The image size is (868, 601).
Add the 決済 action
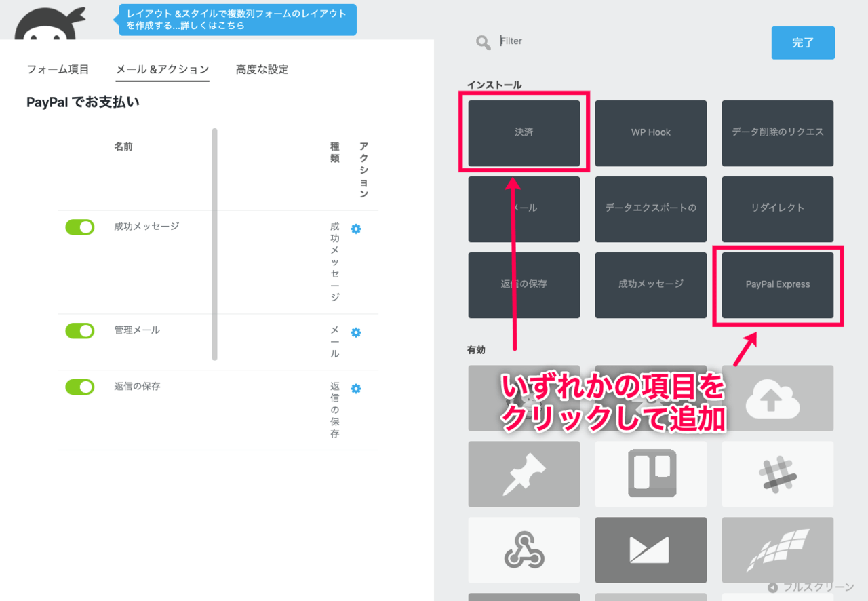click(x=524, y=133)
